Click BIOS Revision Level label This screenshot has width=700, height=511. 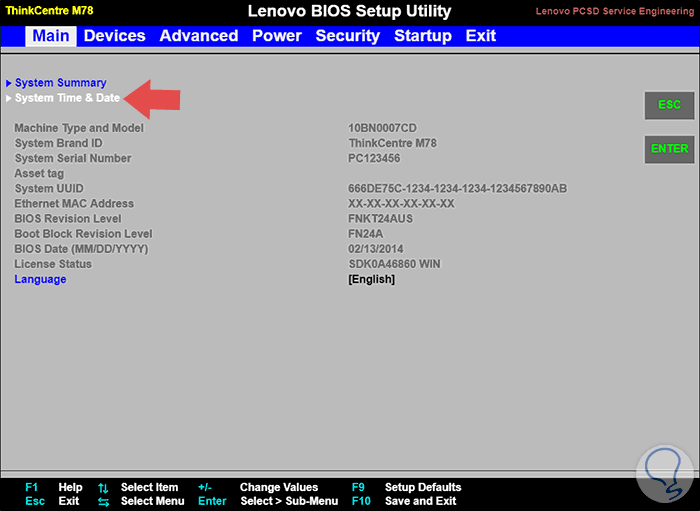pos(68,219)
